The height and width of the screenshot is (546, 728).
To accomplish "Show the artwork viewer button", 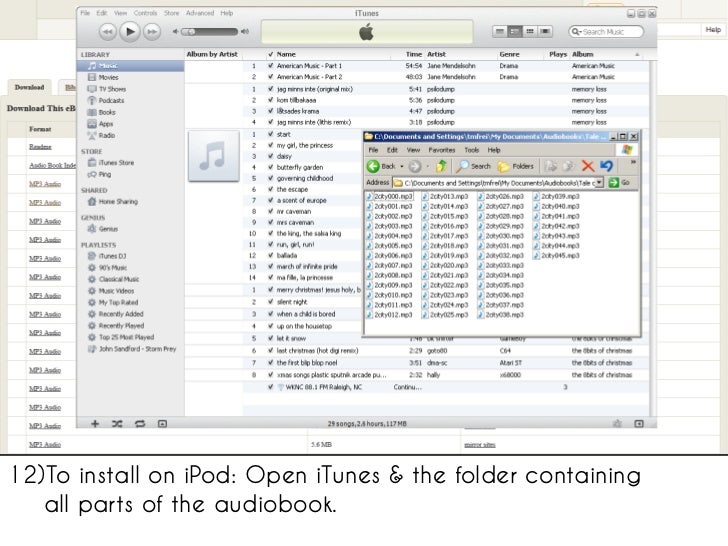I will pos(162,423).
